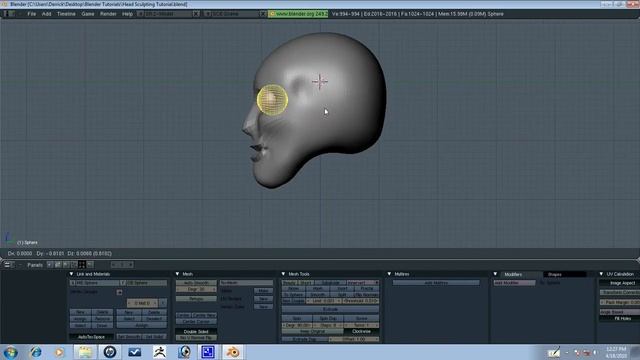Switch to Scene context icon in Panels header
The width and height of the screenshot is (640, 360).
[x=90, y=265]
